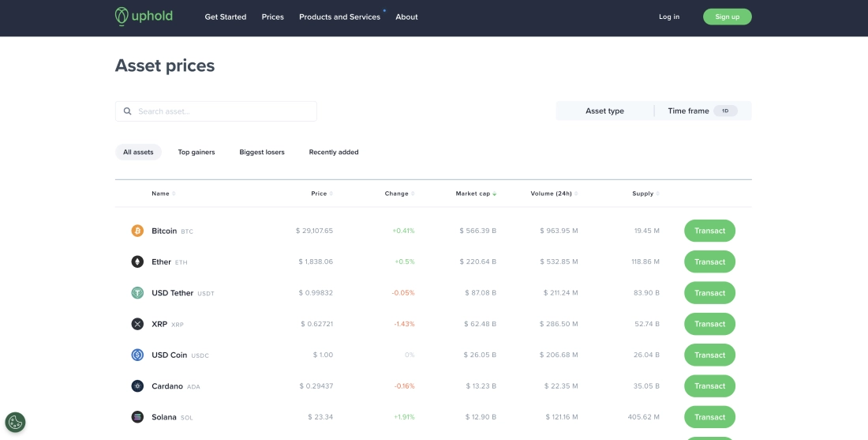Sort by Name column arrow
The height and width of the screenshot is (440, 868).
click(174, 194)
